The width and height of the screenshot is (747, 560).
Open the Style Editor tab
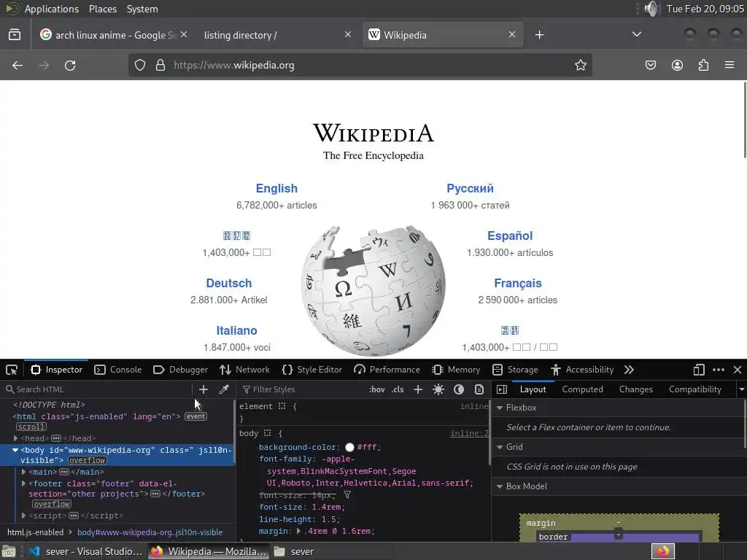(x=312, y=370)
